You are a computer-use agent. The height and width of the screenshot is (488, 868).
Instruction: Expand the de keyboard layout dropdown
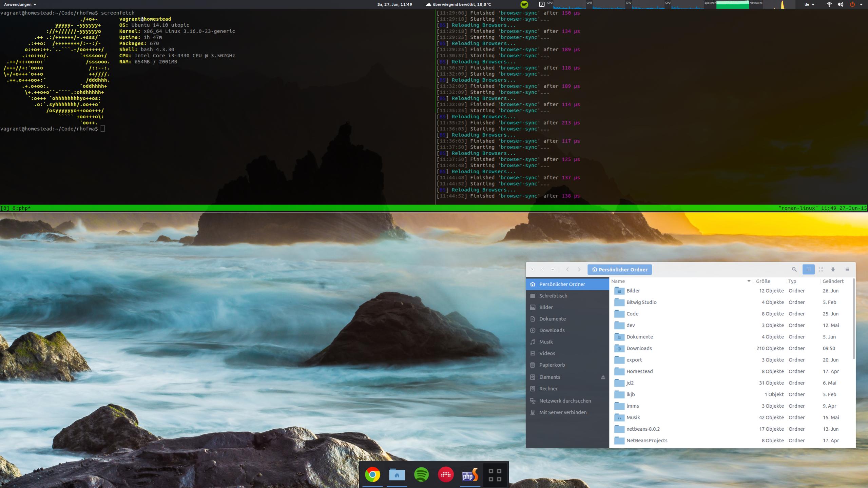click(x=809, y=4)
